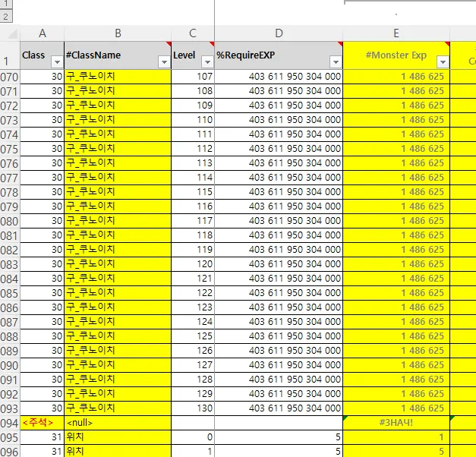
Task: Select row header 075
Action: [10, 149]
